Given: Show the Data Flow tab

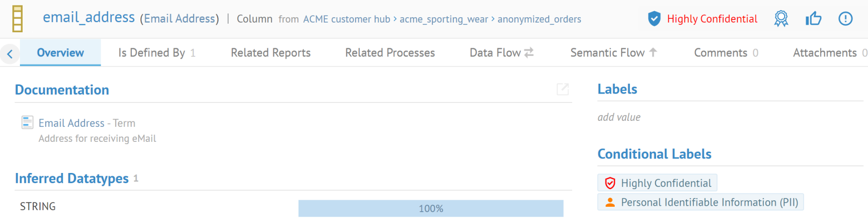Looking at the screenshot, I should pyautogui.click(x=501, y=53).
